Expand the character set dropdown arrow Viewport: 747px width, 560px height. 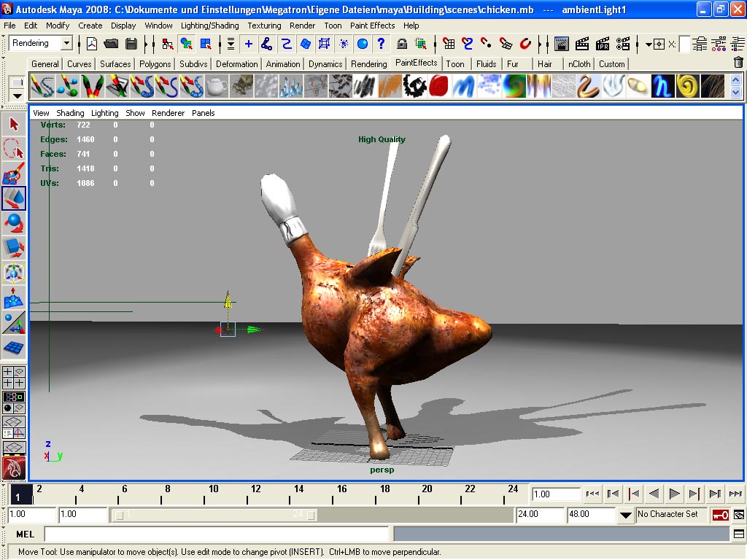click(625, 515)
